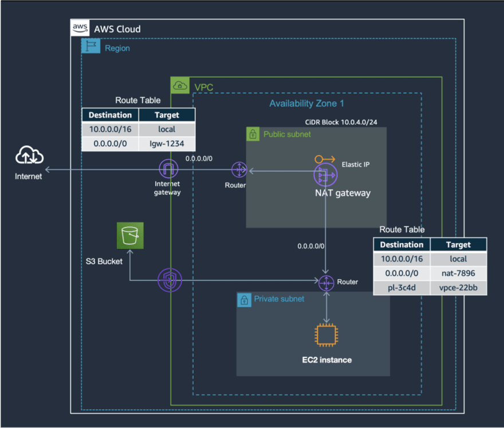Click the VPC cloud icon
504x428 pixels.
[180, 85]
